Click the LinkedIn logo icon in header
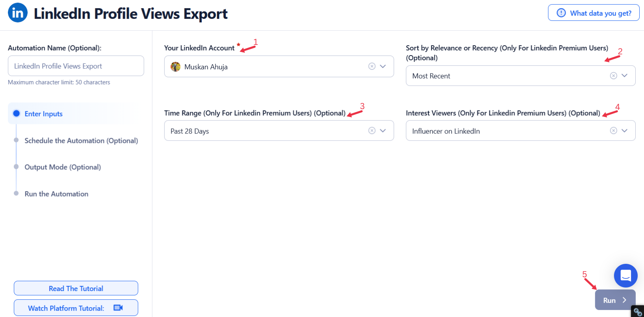 [x=18, y=13]
